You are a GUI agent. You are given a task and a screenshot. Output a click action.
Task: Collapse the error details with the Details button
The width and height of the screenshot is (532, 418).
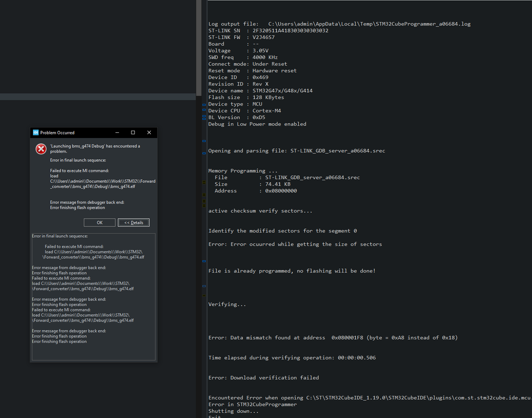tap(134, 222)
